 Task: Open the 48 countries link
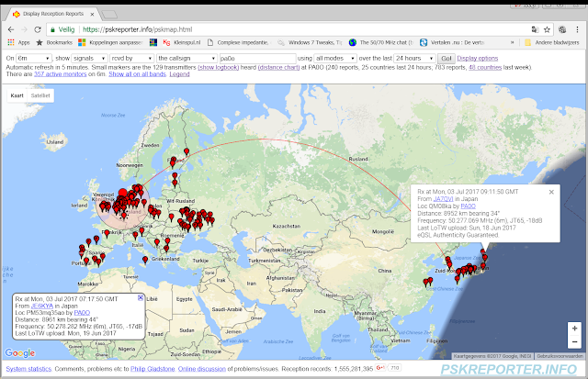(x=485, y=67)
